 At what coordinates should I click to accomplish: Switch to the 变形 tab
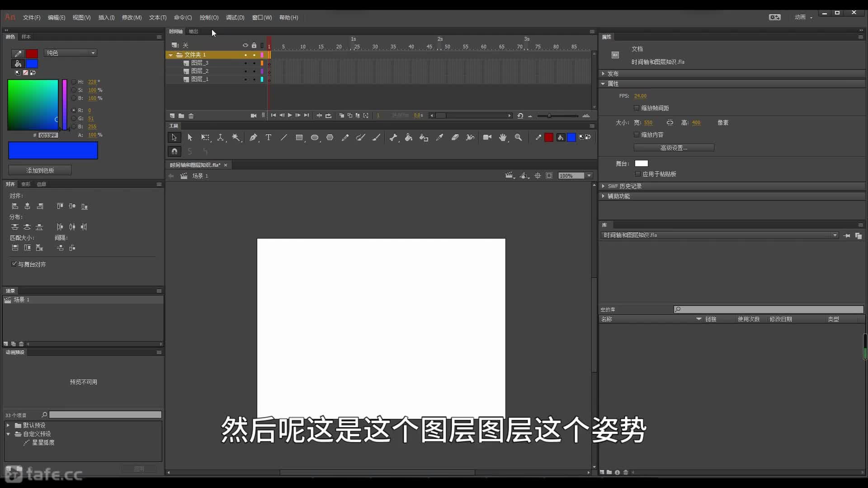(26, 184)
